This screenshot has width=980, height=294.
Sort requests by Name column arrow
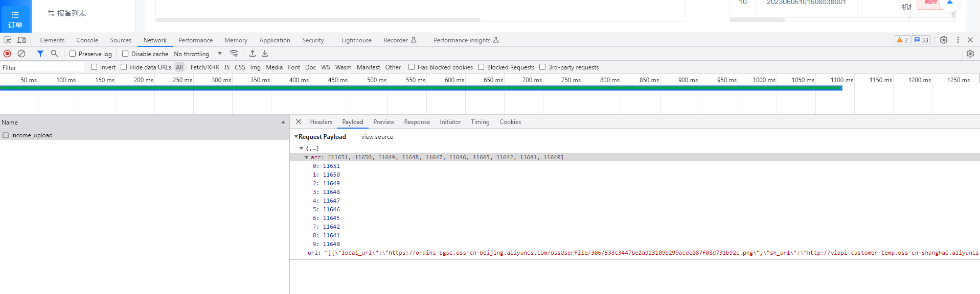[x=283, y=122]
